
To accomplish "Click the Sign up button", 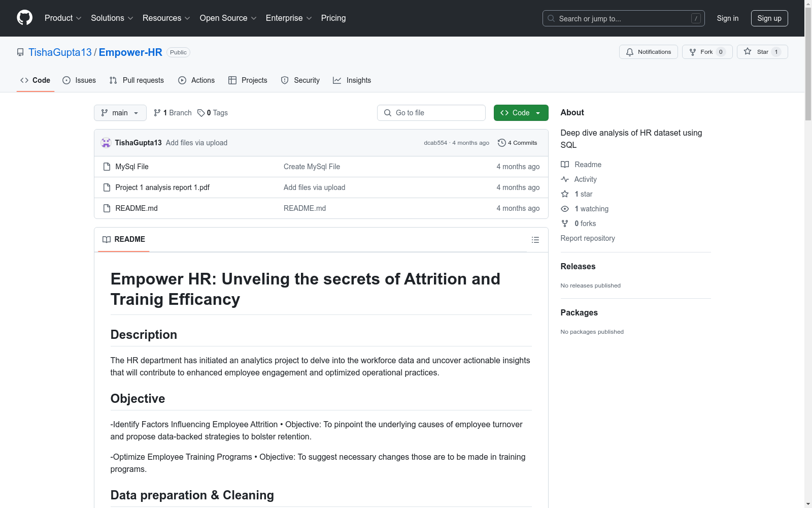I will point(769,18).
